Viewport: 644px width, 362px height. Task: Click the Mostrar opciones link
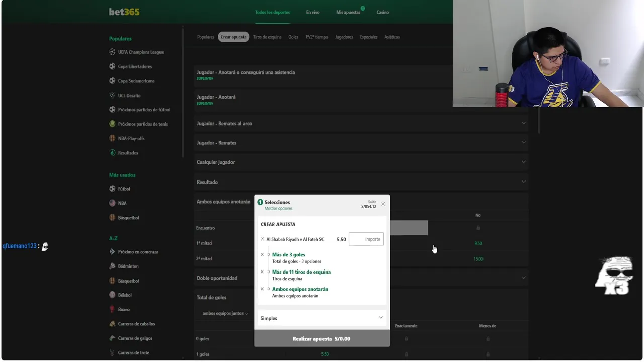coord(279,208)
